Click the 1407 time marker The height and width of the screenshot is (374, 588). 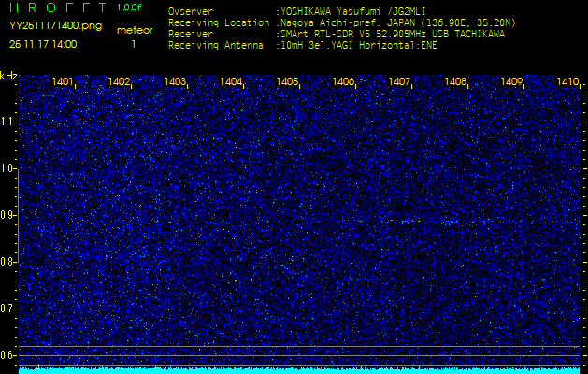399,81
